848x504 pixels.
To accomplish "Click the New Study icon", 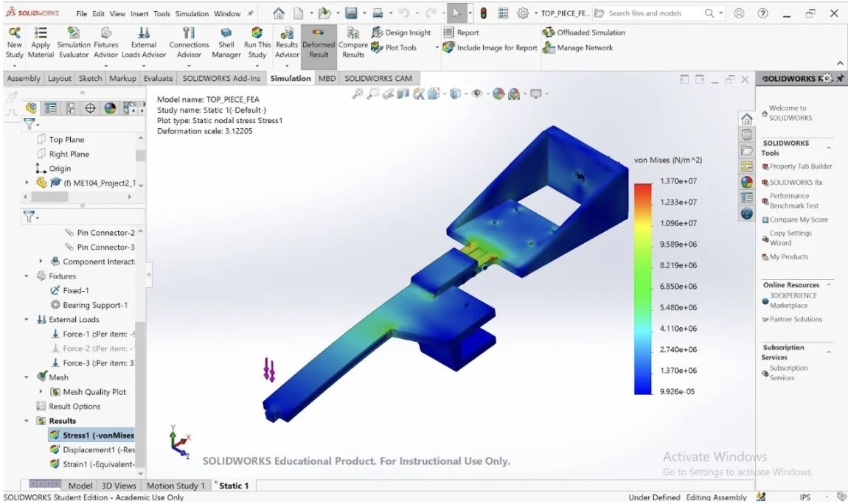I will [x=15, y=43].
